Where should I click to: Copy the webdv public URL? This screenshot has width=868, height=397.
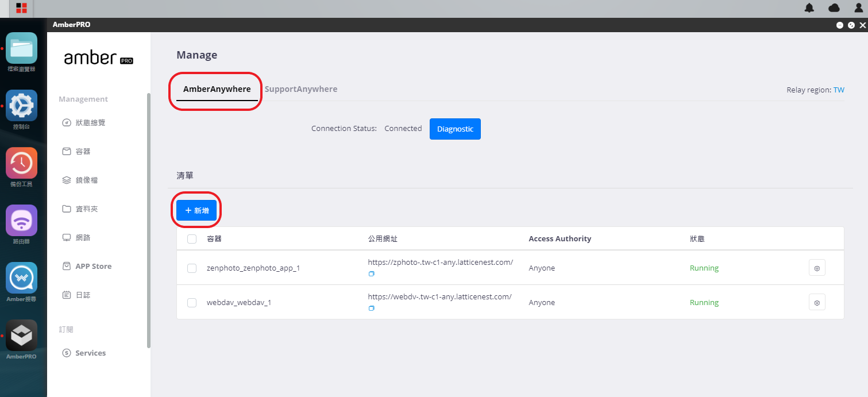[371, 309]
